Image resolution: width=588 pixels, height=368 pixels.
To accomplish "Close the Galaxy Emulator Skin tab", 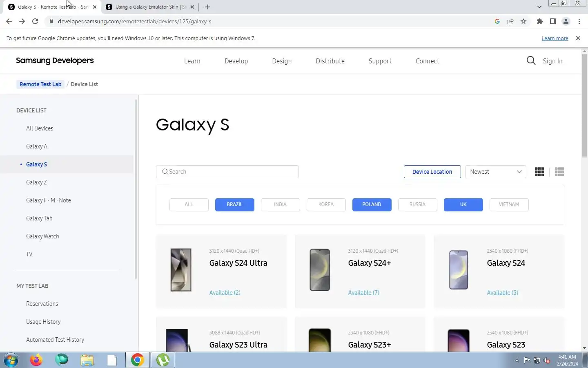I will pyautogui.click(x=192, y=7).
